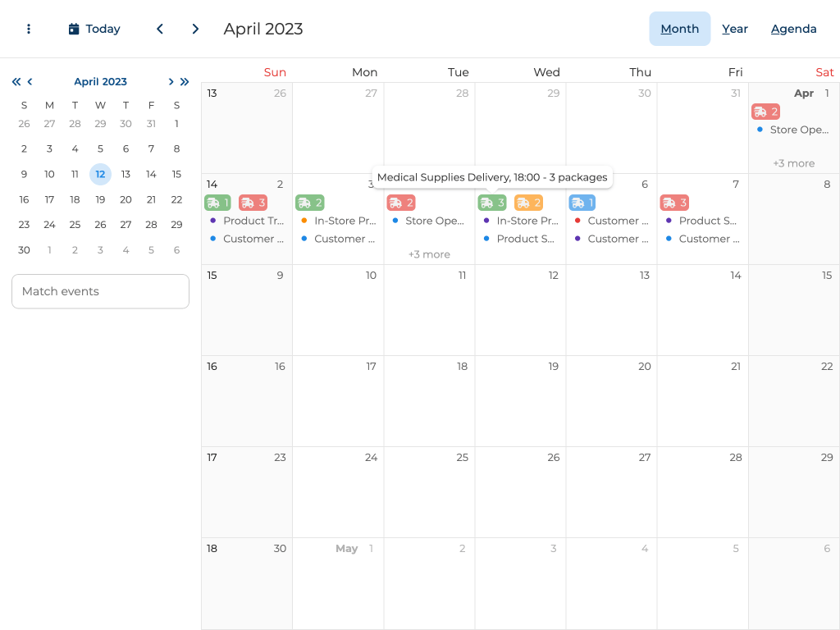840x630 pixels.
Task: Click the blue truck badge on Thursday April 6
Action: (582, 203)
